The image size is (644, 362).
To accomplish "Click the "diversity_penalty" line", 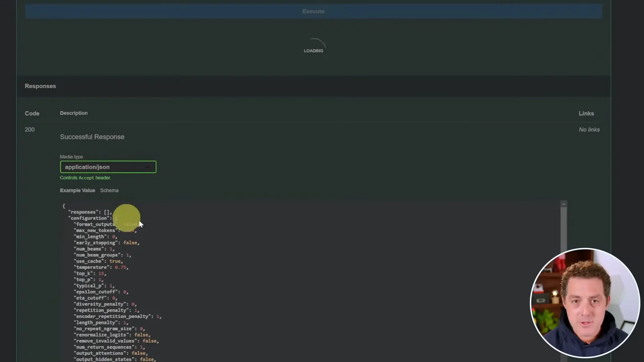I will pos(105,304).
